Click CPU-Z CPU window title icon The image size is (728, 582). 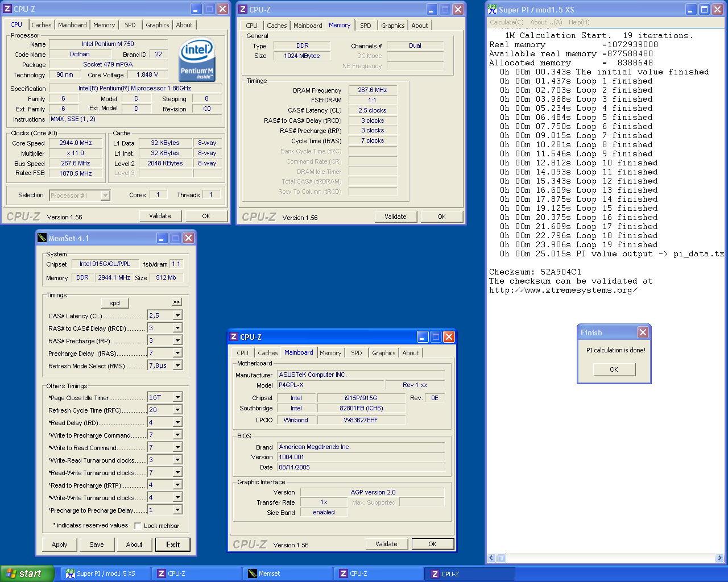pyautogui.click(x=7, y=9)
